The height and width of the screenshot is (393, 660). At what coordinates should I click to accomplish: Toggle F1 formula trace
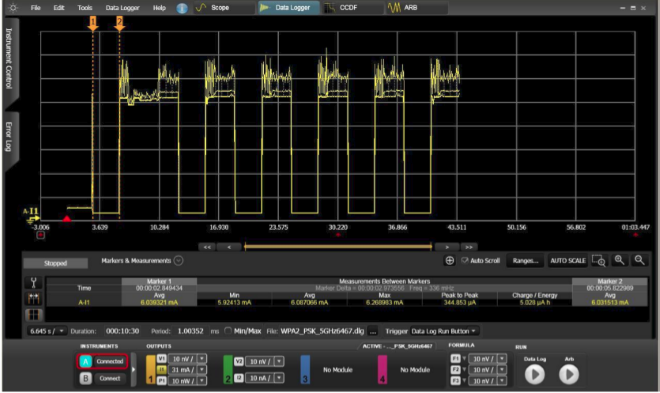click(455, 359)
